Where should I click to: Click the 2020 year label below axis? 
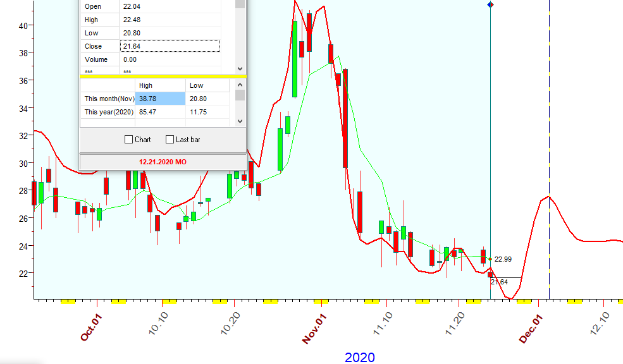[359, 357]
